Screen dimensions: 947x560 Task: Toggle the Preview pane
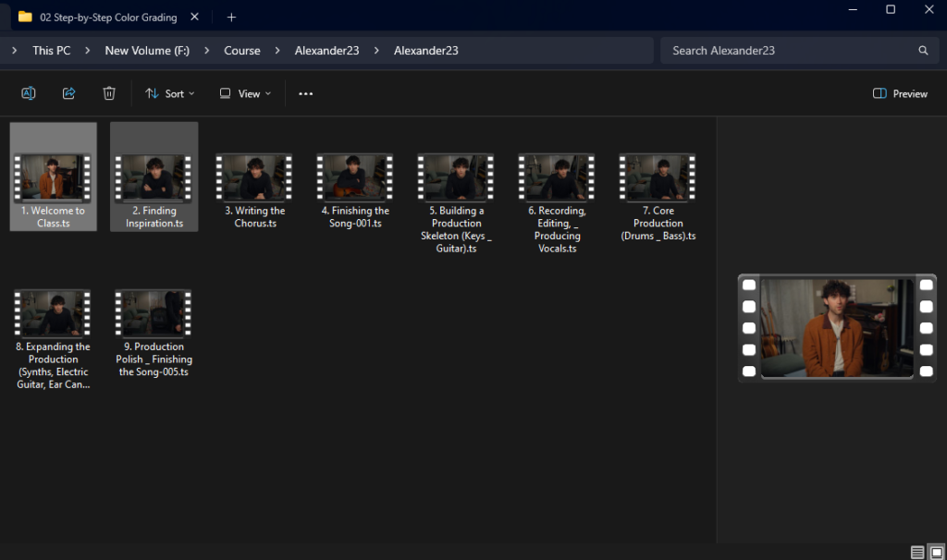[900, 93]
